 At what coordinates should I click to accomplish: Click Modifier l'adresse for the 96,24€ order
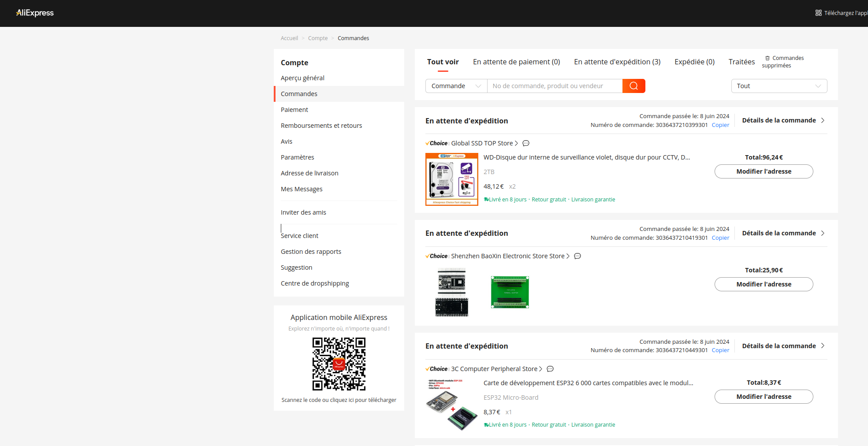[x=763, y=171]
